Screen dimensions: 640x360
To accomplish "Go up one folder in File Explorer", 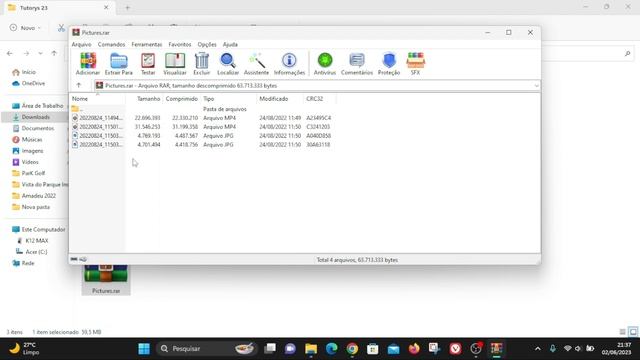I will (x=54, y=53).
